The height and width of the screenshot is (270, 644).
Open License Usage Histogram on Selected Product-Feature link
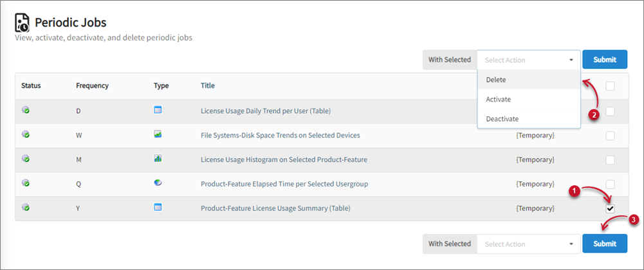point(284,159)
